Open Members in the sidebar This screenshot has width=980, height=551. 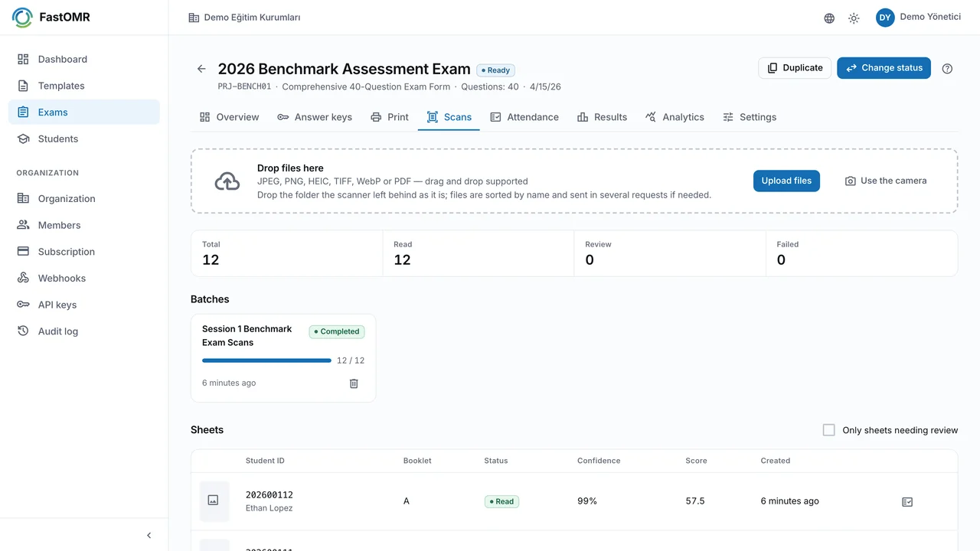(84, 225)
